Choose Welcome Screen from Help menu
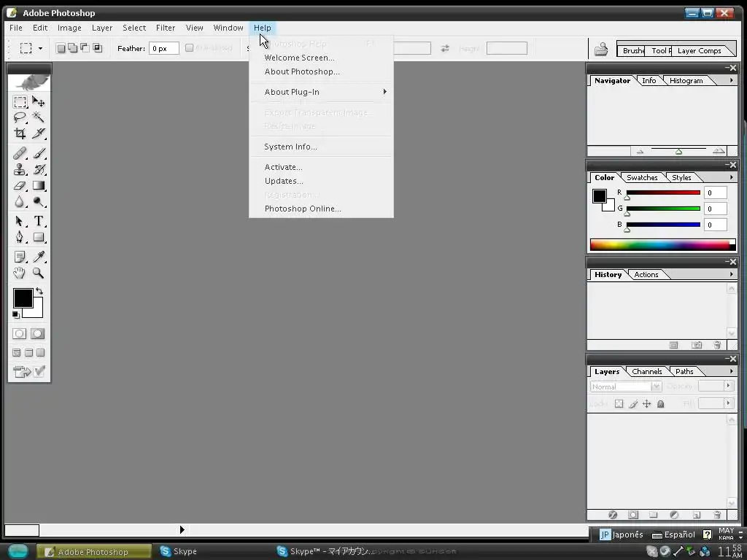The image size is (747, 560). tap(300, 58)
